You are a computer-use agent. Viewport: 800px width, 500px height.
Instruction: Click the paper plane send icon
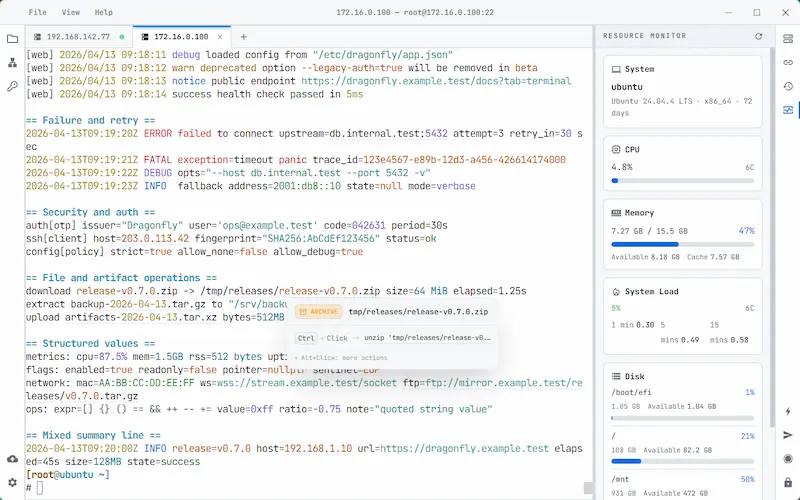coord(788,435)
